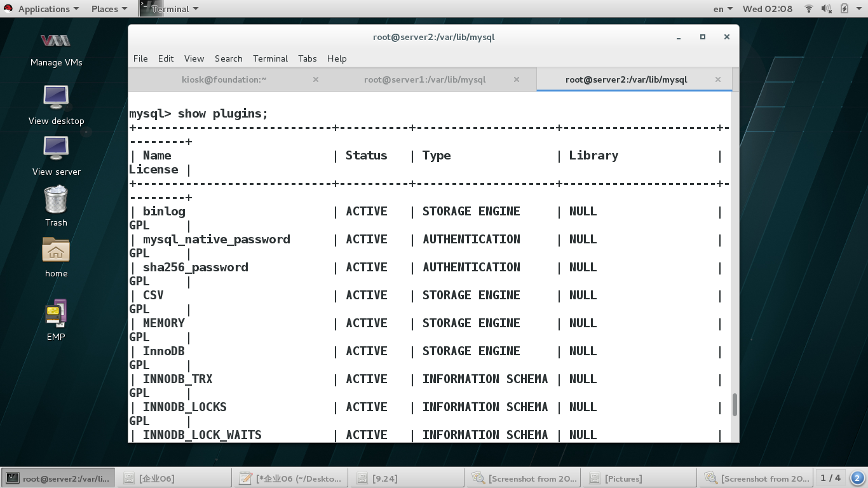Close the root@server1 terminal tab

coord(517,79)
